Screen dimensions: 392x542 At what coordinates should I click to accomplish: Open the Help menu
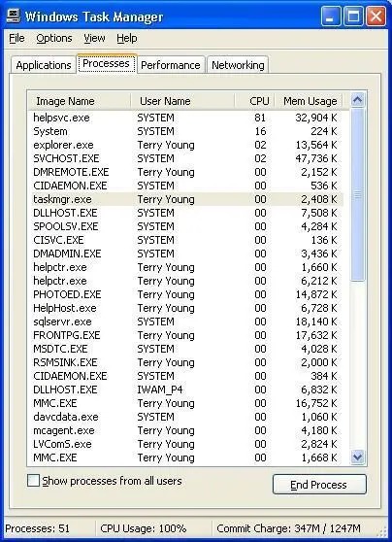[x=127, y=38]
